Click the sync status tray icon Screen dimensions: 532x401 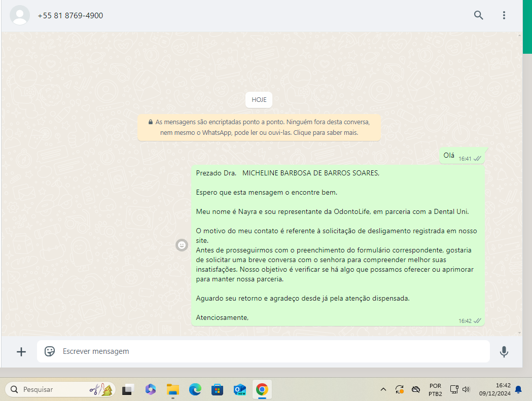coord(399,389)
